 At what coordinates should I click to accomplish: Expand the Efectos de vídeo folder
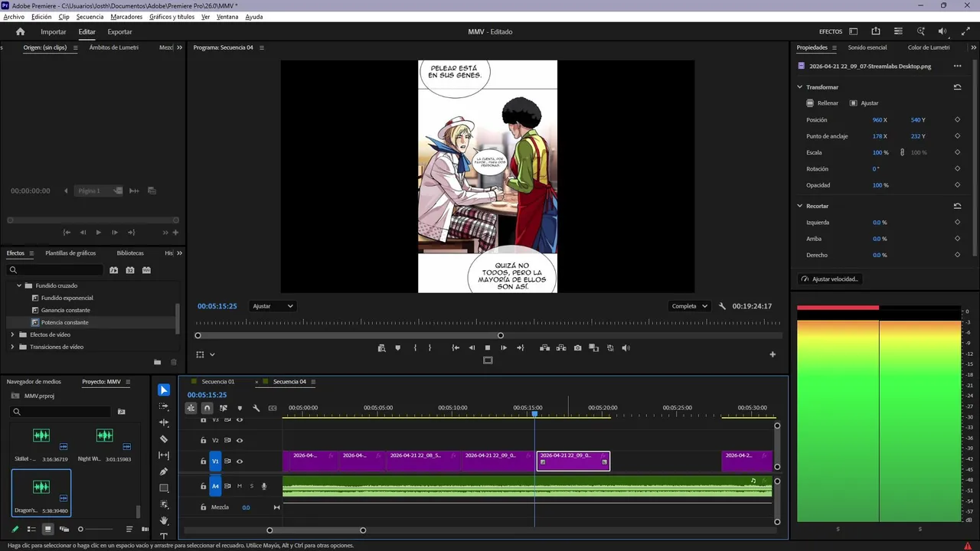tap(12, 334)
